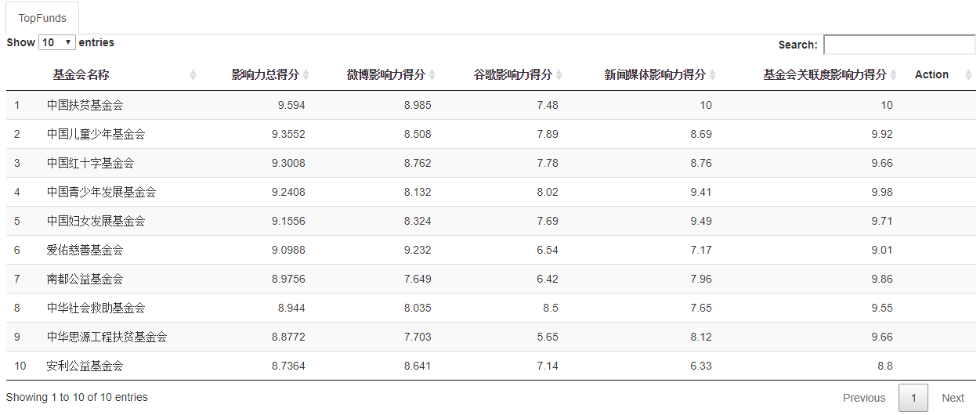Viewport: 980px width, 415px height.
Task: Select the 中华社会救助基金会 name cell
Action: point(96,308)
